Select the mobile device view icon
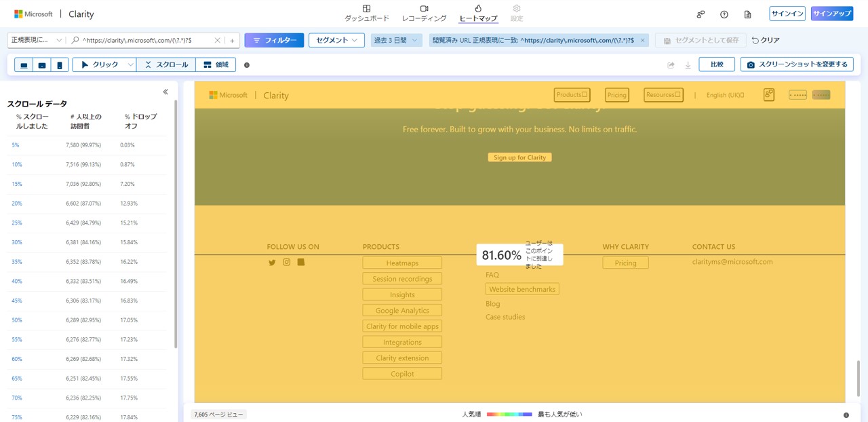The image size is (868, 422). [x=60, y=65]
